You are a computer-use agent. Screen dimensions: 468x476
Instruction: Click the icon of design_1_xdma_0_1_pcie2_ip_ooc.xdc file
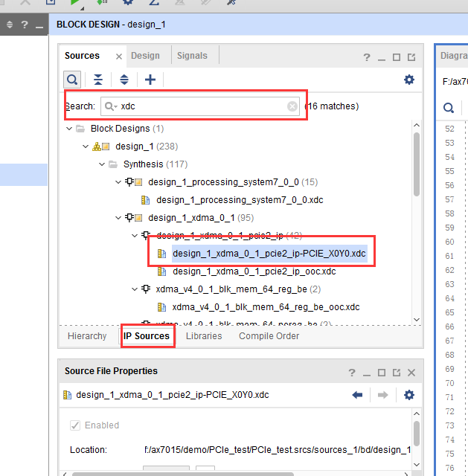pyautogui.click(x=162, y=271)
